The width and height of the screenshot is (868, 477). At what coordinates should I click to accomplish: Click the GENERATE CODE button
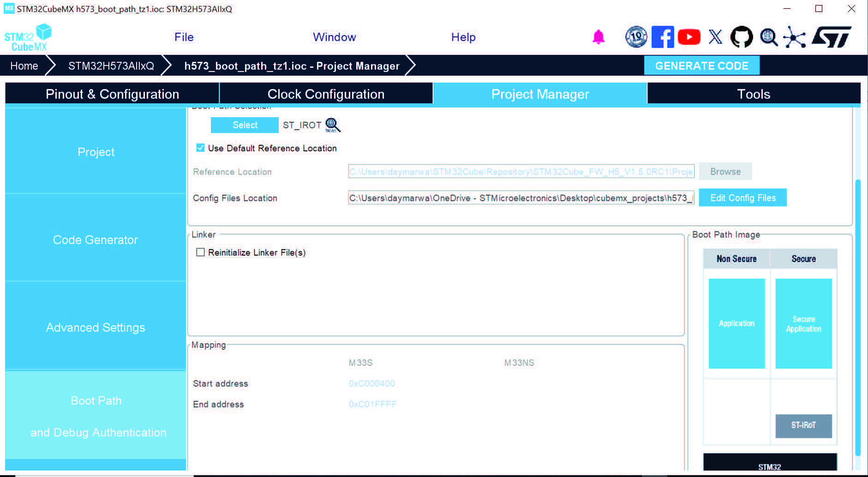pyautogui.click(x=702, y=66)
